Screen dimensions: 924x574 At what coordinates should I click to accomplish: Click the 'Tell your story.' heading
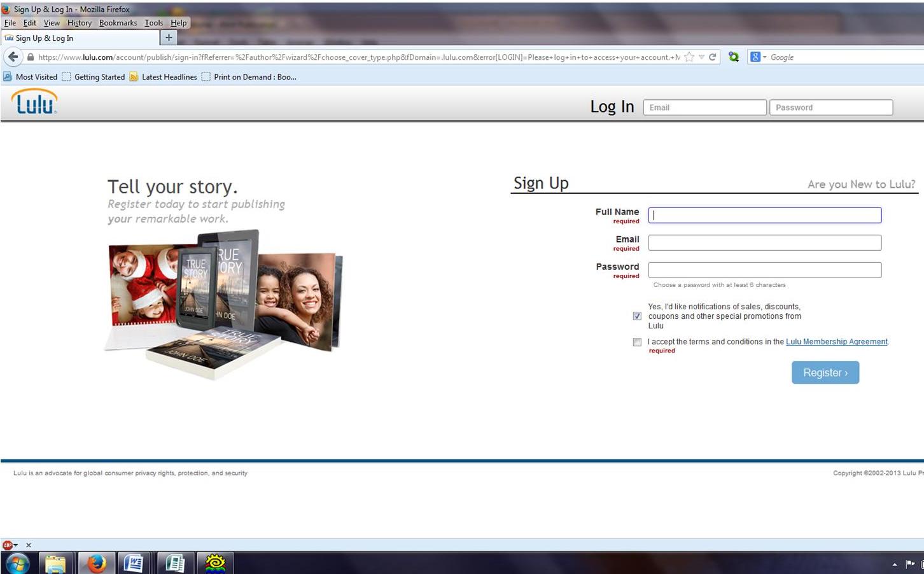coord(172,186)
